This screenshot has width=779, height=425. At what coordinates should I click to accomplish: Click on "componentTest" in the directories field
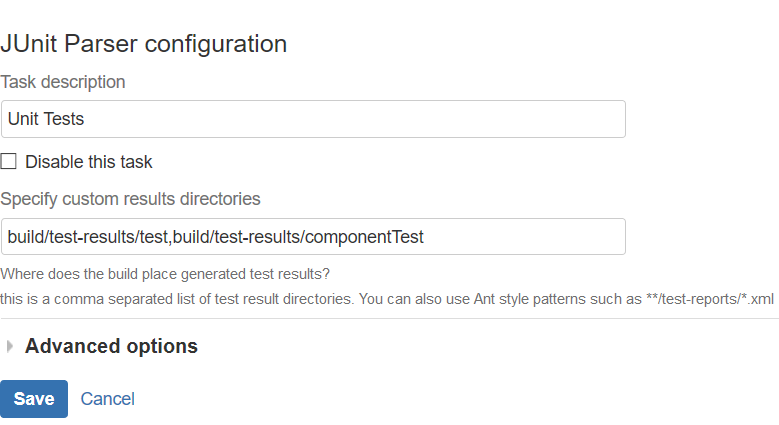(365, 237)
